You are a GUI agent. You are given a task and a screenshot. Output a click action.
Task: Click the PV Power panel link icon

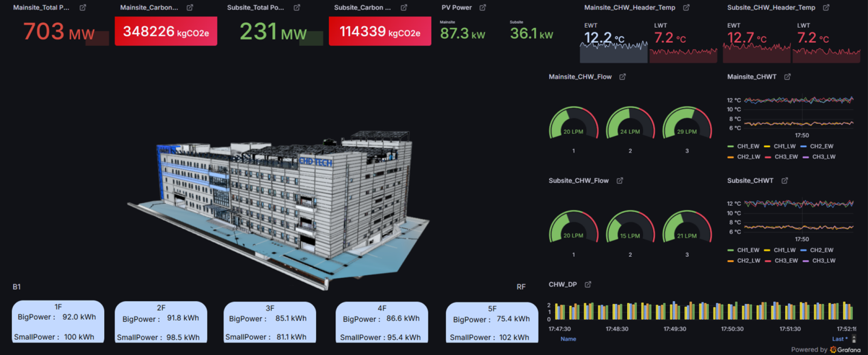(x=483, y=7)
